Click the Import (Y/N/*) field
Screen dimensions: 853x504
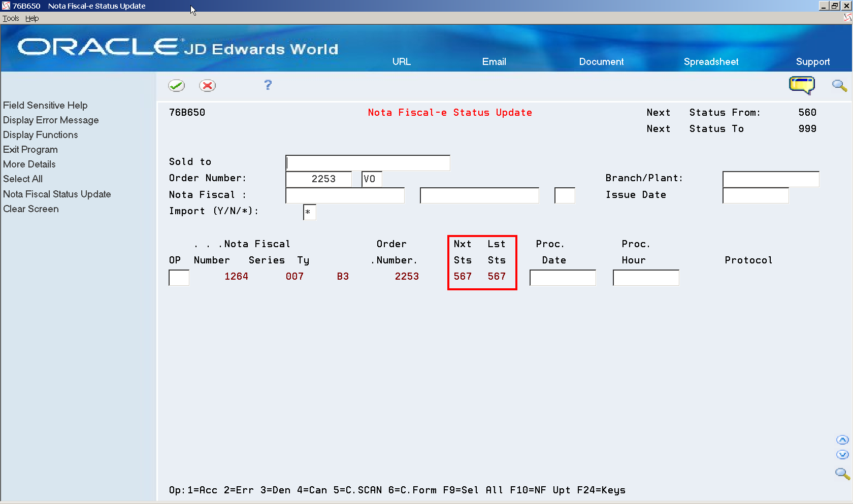pyautogui.click(x=310, y=212)
